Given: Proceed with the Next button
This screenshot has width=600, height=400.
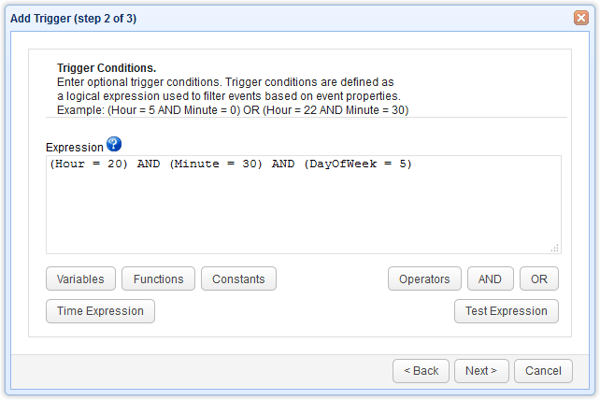Looking at the screenshot, I should coord(481,371).
